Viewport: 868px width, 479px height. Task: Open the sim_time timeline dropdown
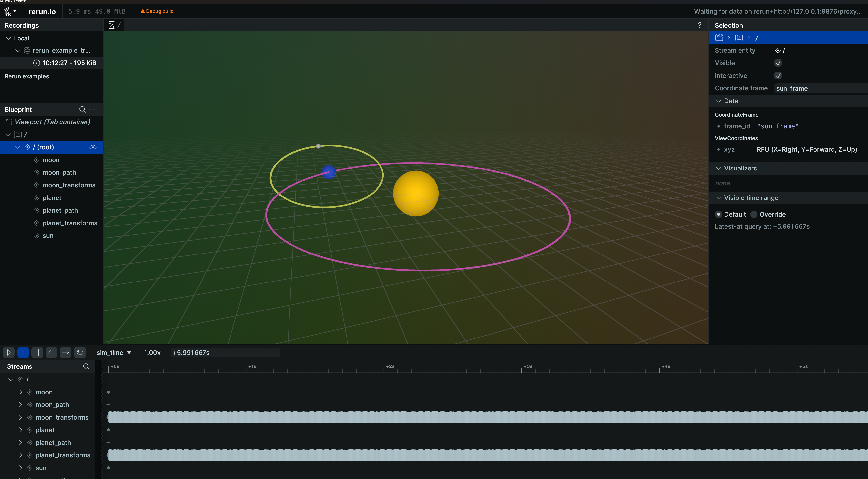(114, 352)
